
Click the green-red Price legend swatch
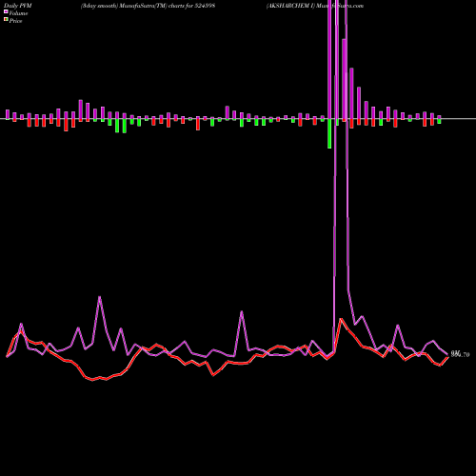coord(6,19)
